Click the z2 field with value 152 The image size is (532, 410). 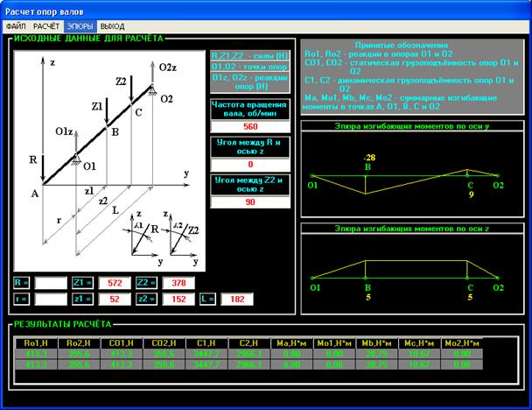pyautogui.click(x=178, y=299)
